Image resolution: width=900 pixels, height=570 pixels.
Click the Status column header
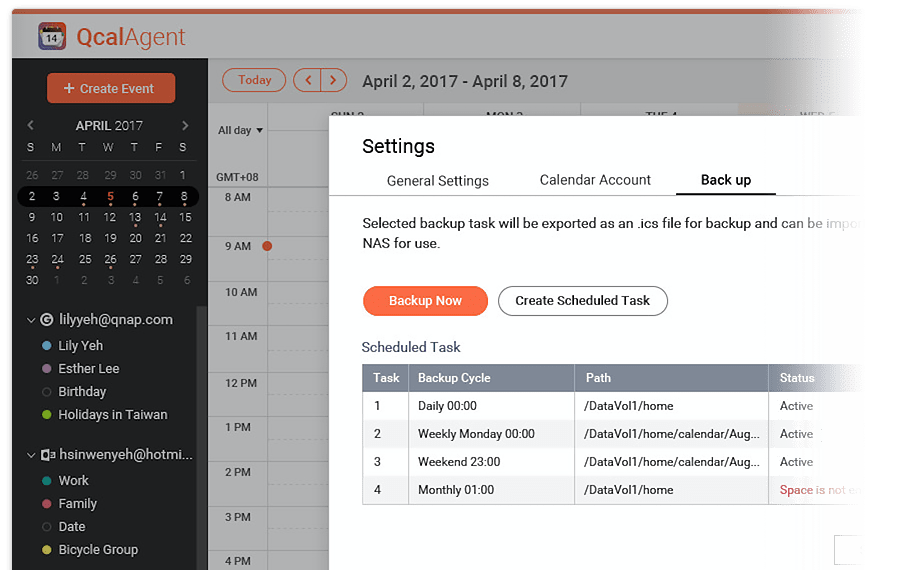[814, 378]
